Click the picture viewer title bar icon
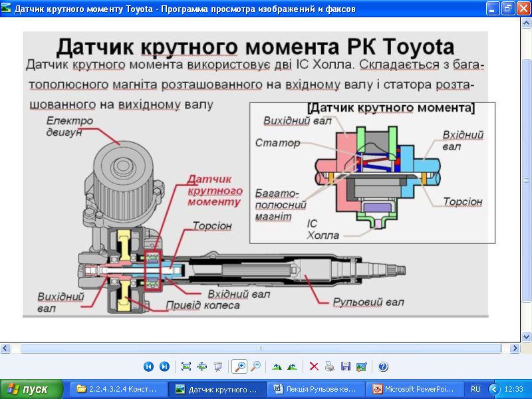The height and width of the screenshot is (399, 532). click(6, 8)
